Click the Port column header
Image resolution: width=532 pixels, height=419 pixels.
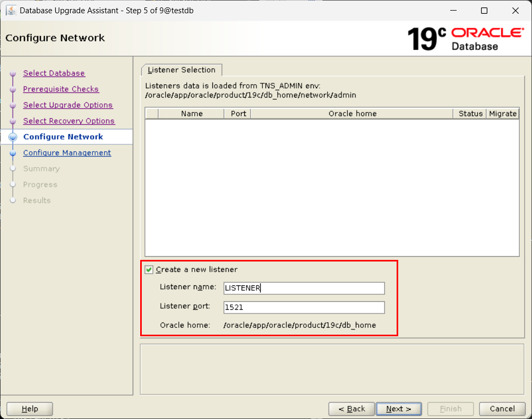(x=237, y=114)
